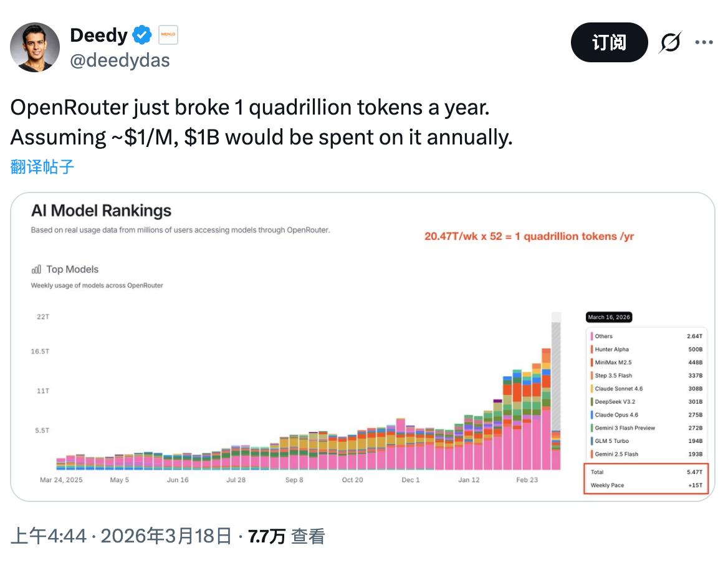The width and height of the screenshot is (728, 563).
Task: Open the AI Model Rankings chart image
Action: [362, 346]
